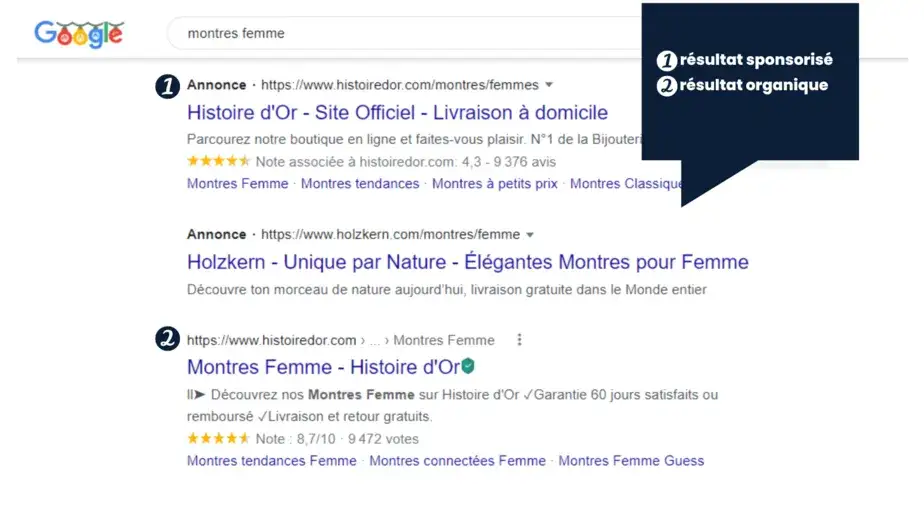Open the 'Montres connectées Femme' sitelink

coord(457,461)
